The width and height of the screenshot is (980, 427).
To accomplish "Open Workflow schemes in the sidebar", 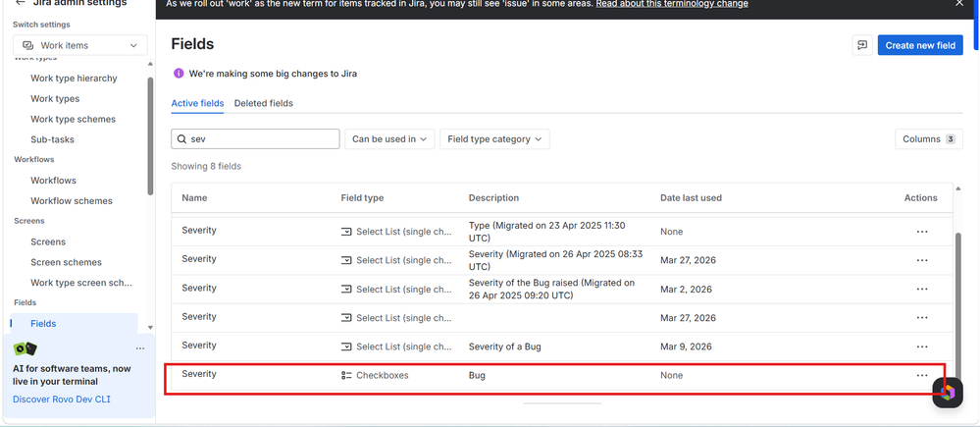I will 72,200.
